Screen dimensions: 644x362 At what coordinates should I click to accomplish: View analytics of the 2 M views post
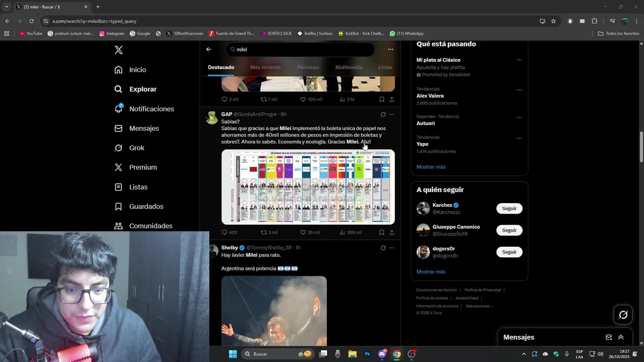(x=347, y=99)
